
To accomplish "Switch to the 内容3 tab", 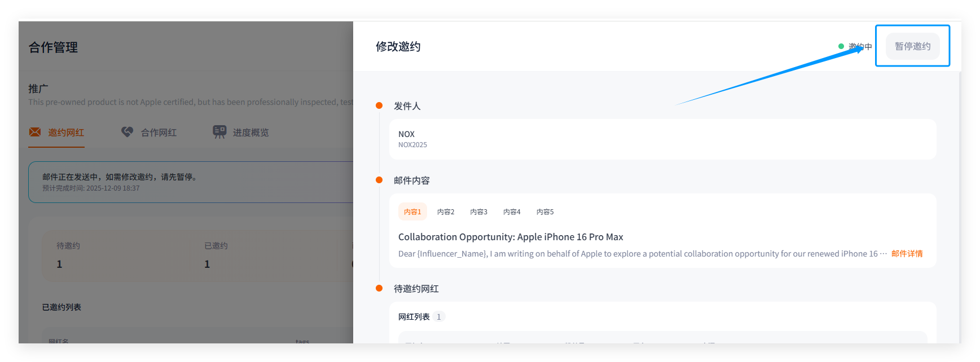I will pyautogui.click(x=478, y=212).
